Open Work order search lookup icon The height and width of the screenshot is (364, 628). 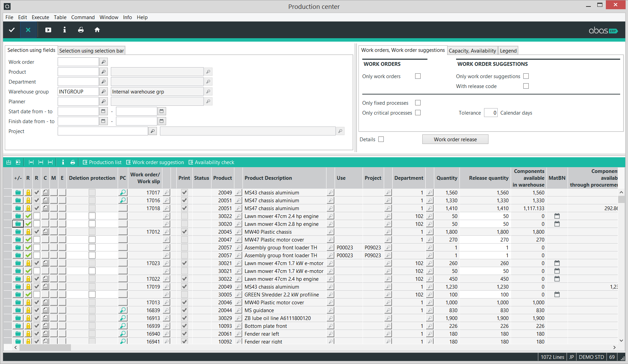pyautogui.click(x=104, y=62)
